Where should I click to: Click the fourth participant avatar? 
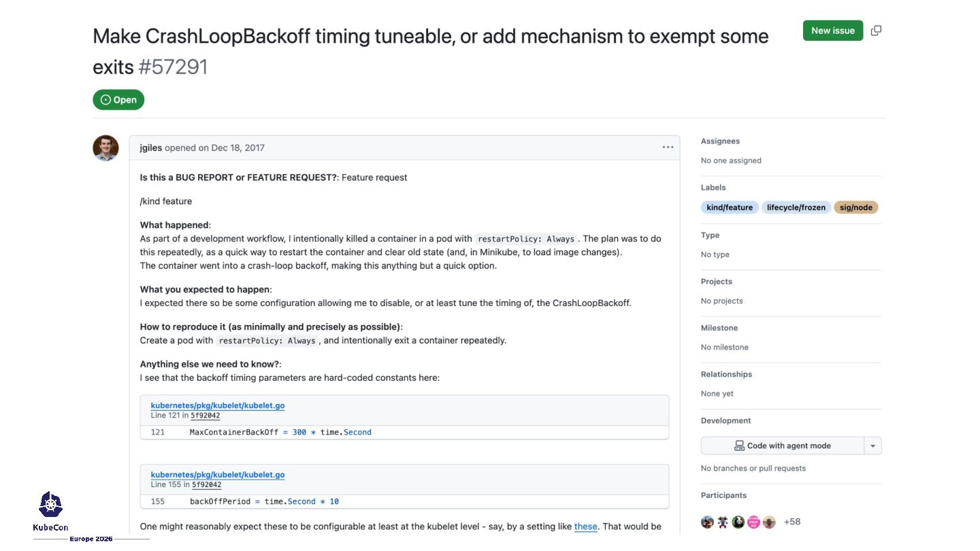[754, 522]
